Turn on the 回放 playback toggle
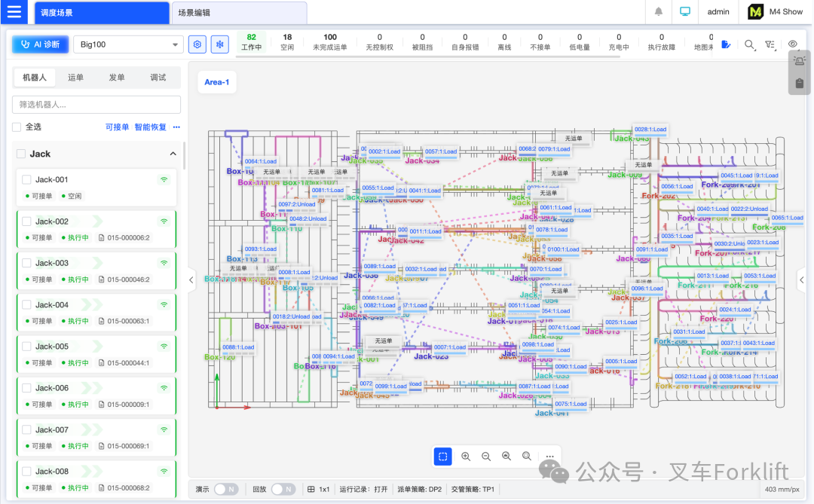 pos(283,489)
